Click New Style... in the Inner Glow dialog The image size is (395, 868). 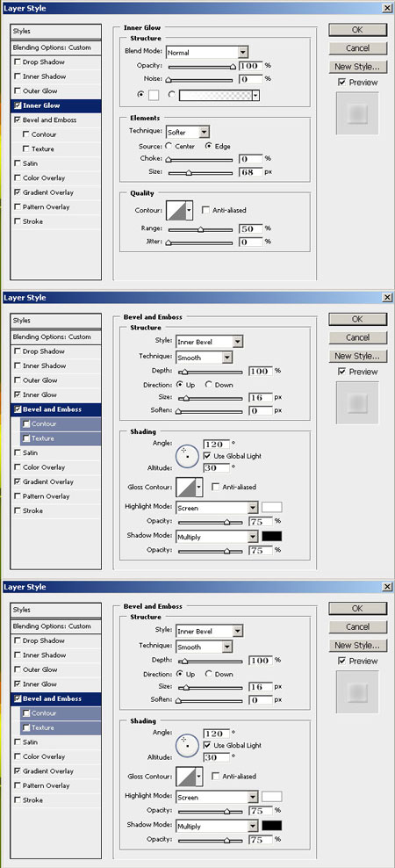[357, 67]
